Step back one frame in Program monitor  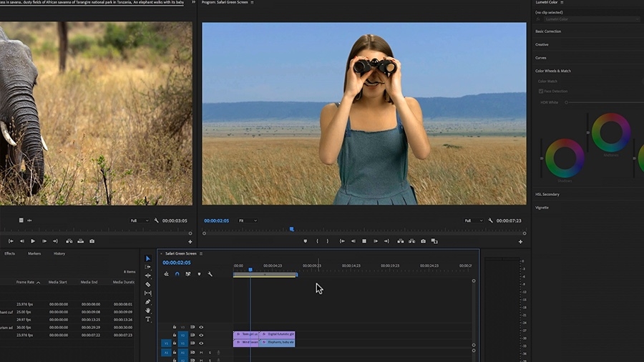click(x=353, y=241)
